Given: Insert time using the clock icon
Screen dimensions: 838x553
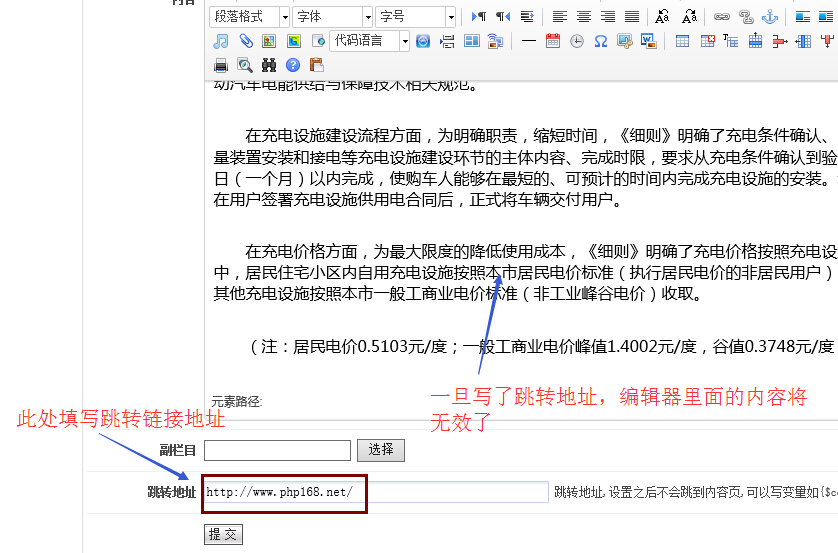Looking at the screenshot, I should click(577, 41).
